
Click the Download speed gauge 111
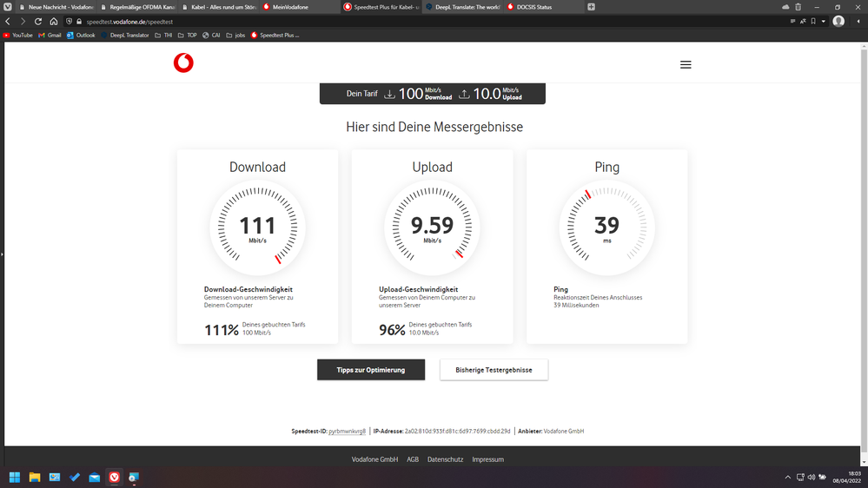click(x=257, y=228)
